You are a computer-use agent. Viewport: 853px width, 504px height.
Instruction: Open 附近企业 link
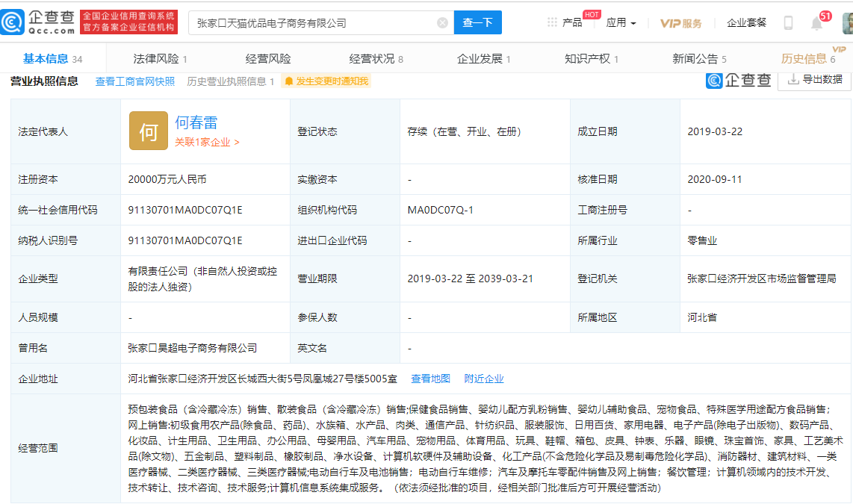pyautogui.click(x=483, y=379)
